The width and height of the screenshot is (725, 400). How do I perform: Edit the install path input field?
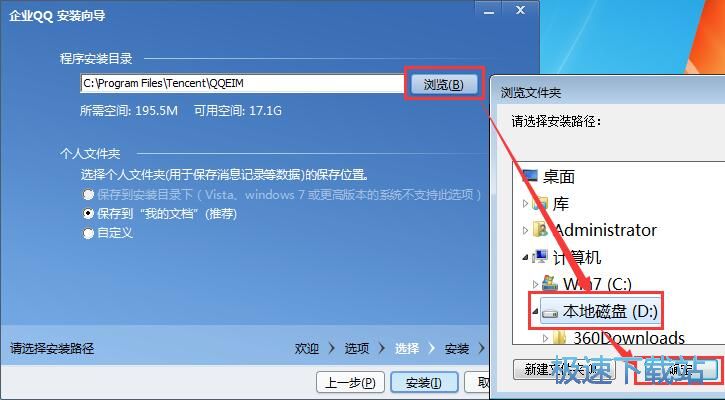click(242, 84)
